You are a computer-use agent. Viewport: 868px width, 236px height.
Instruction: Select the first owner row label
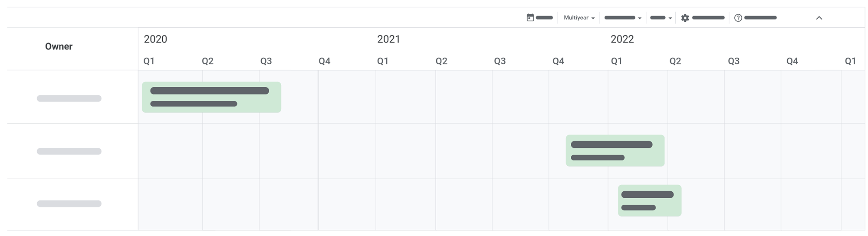[x=69, y=98]
